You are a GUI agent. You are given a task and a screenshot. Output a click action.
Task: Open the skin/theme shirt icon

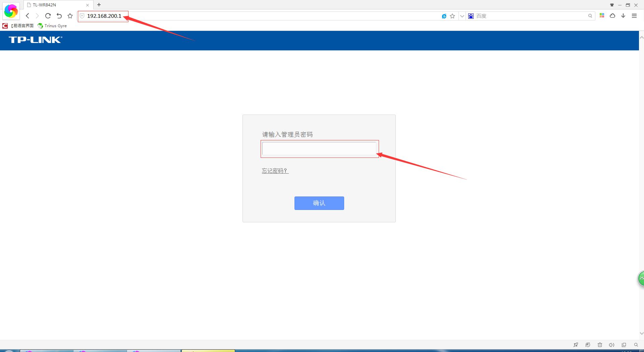(x=612, y=5)
